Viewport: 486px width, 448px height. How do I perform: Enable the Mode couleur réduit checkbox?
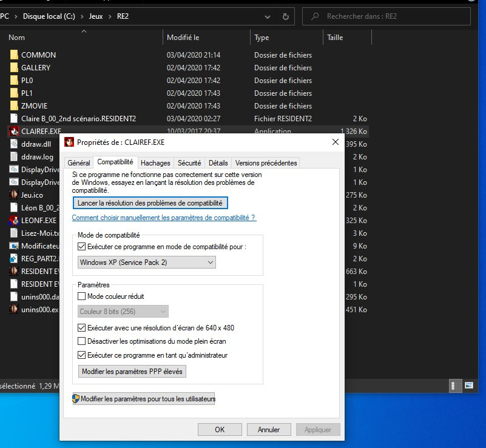click(x=81, y=296)
